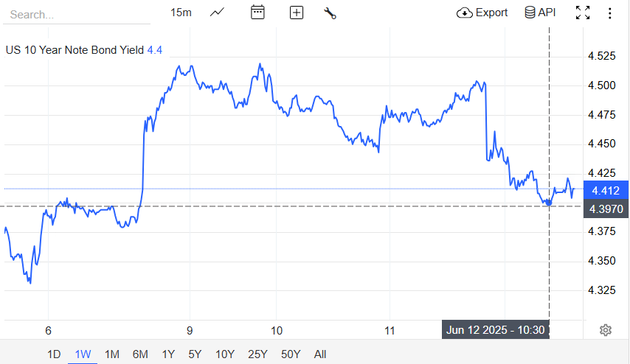Click the Export cloud download button
630x364 pixels.
[x=482, y=13]
